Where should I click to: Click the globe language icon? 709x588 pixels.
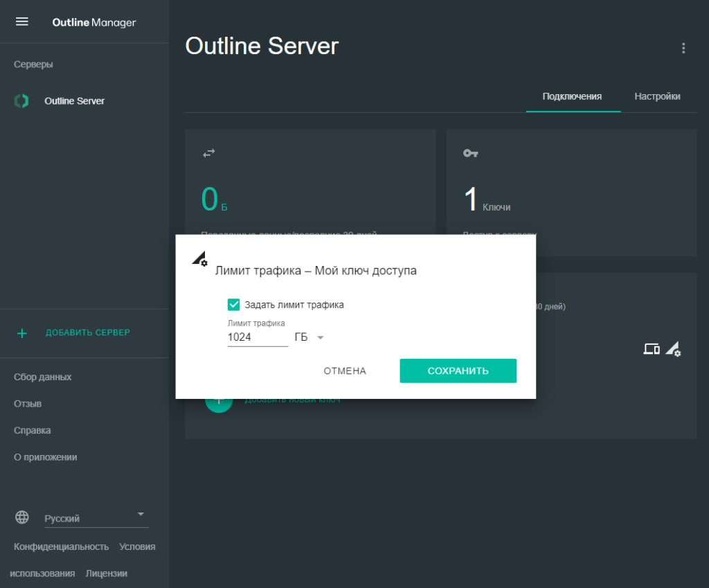pyautogui.click(x=22, y=517)
